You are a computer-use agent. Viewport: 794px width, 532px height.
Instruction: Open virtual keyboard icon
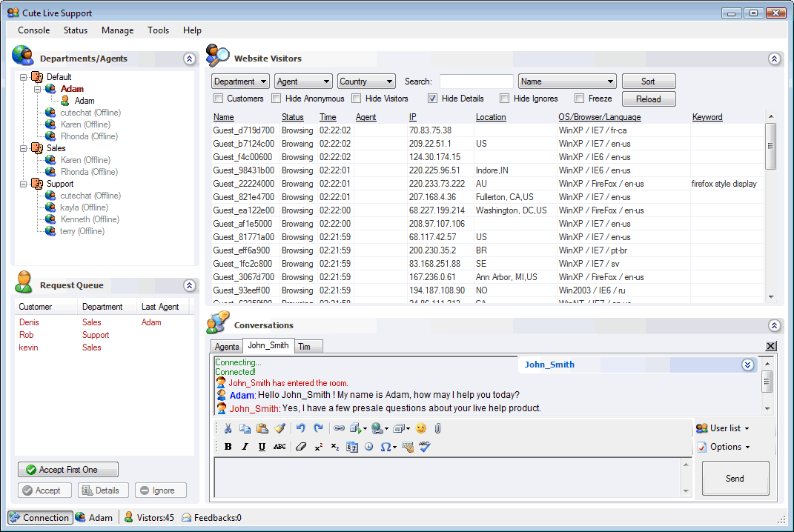point(407,447)
